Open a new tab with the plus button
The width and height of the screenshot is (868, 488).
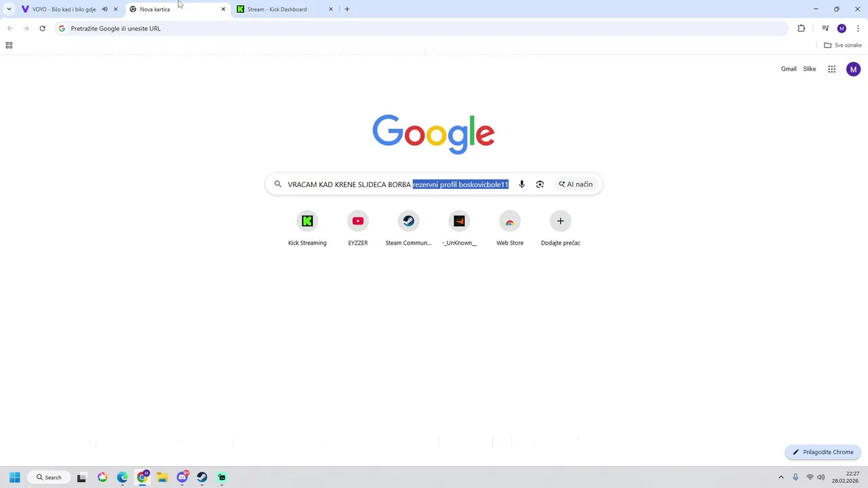(347, 9)
